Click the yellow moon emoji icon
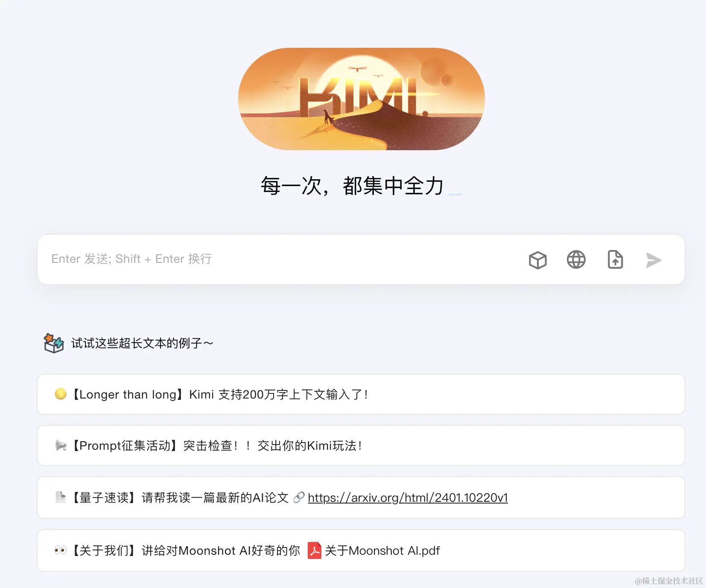The image size is (706, 588). pos(61,394)
